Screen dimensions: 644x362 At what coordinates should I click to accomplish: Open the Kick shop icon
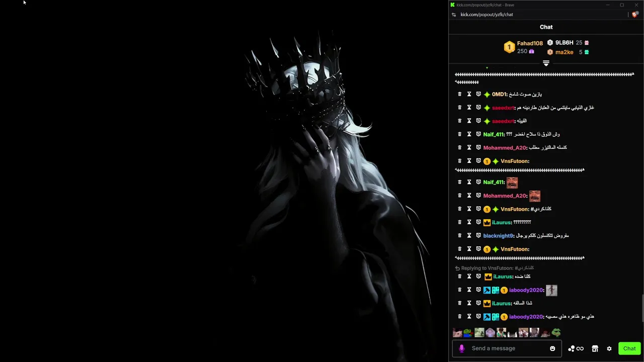pyautogui.click(x=595, y=348)
